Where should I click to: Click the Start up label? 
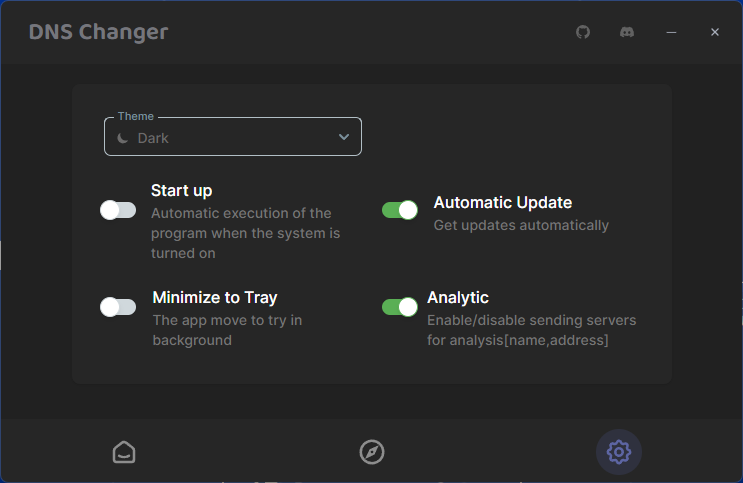click(181, 191)
